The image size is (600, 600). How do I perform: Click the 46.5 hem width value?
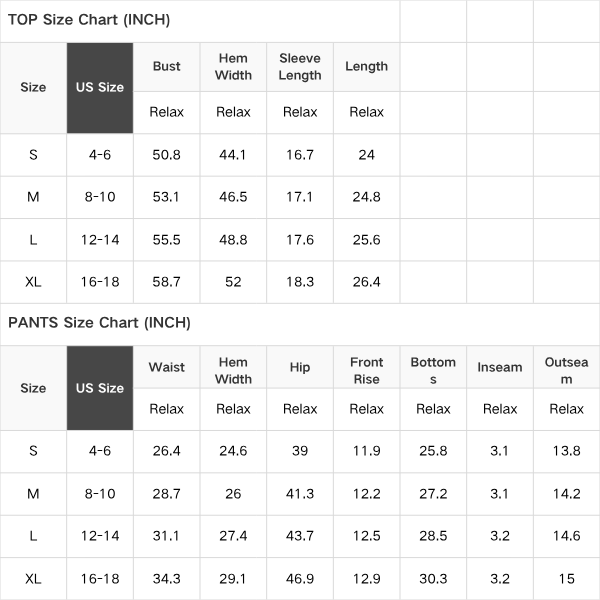(233, 197)
